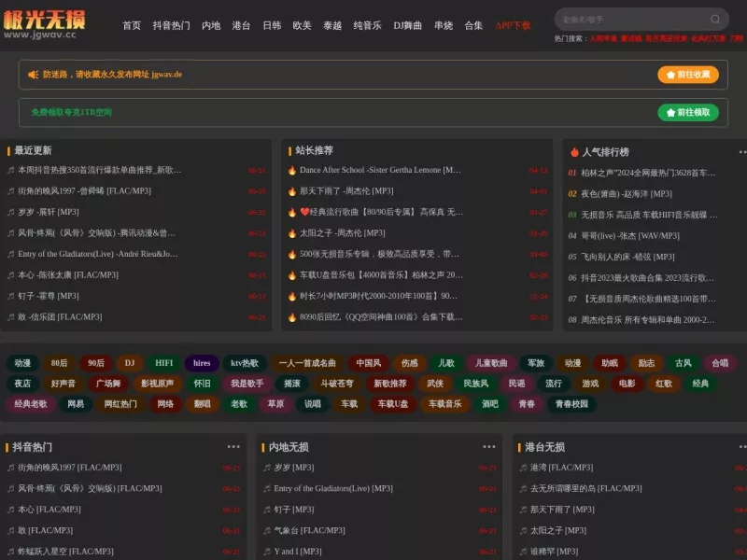Open 气象台 [FLAC/MP3] in 内地无损

pos(309,530)
